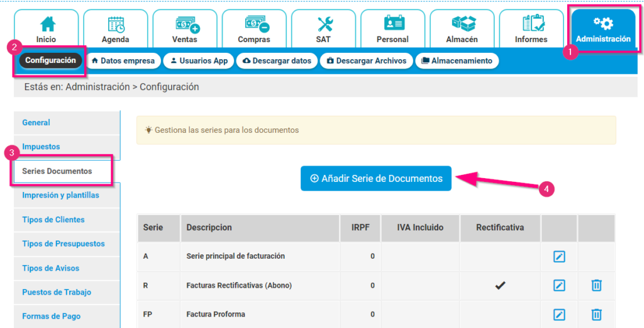The height and width of the screenshot is (328, 644).
Task: Open Descargar Archivos submenu
Action: [x=367, y=61]
